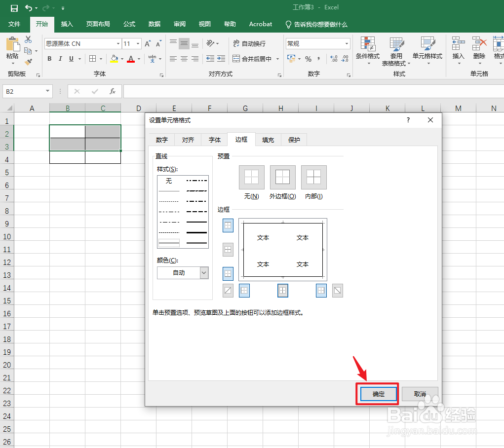Open Conditional Formatting 条件格式 menu
The image size is (504, 448).
tap(368, 50)
